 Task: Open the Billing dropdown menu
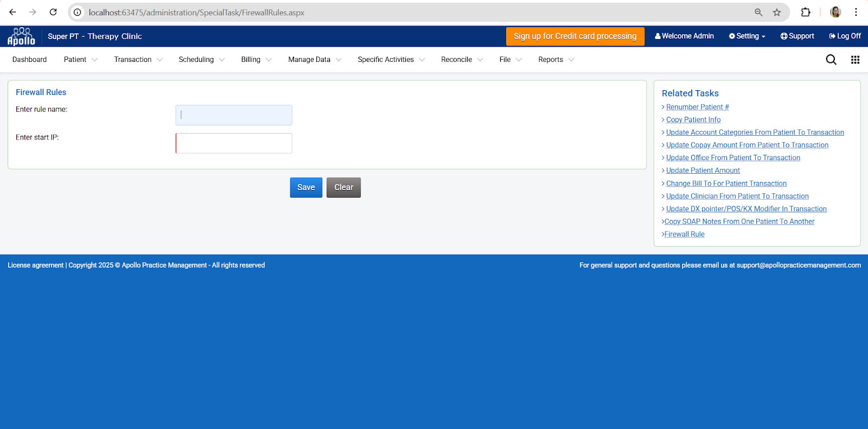coord(256,60)
